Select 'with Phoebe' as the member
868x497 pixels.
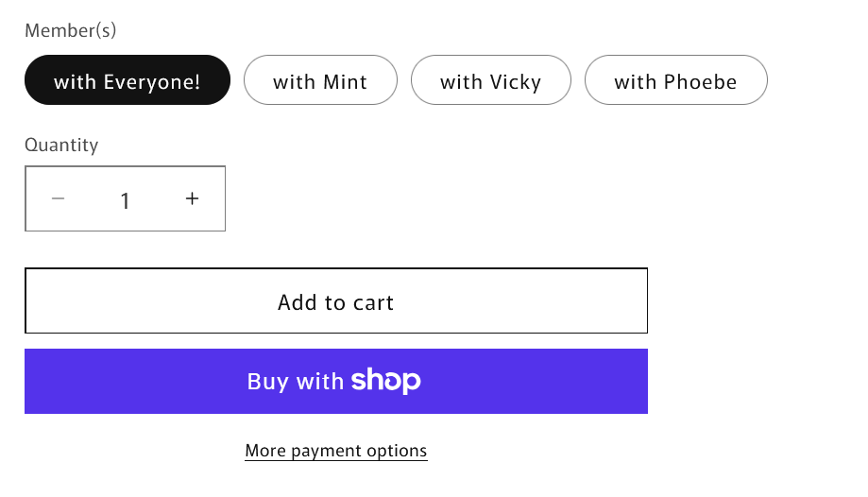point(675,81)
